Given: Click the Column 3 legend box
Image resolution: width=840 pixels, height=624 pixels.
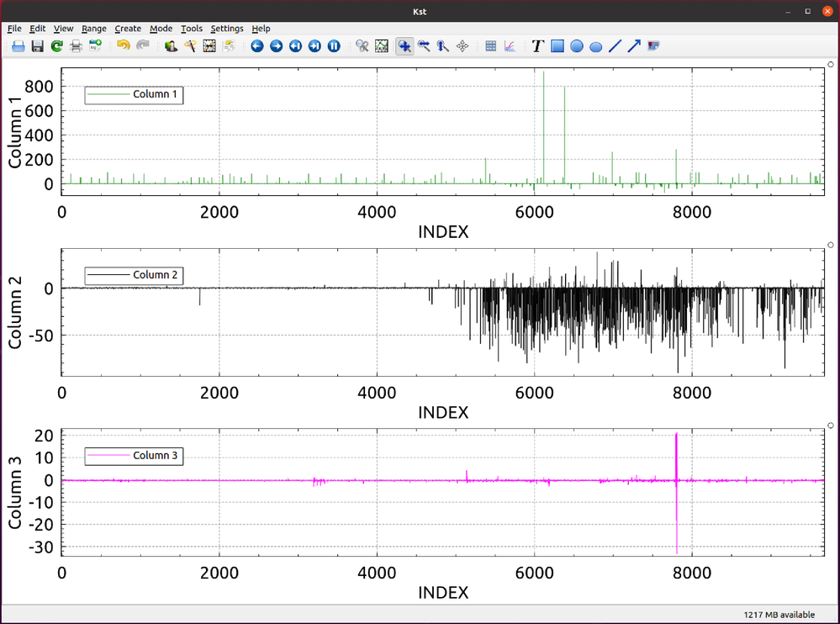Looking at the screenshot, I should [x=134, y=456].
